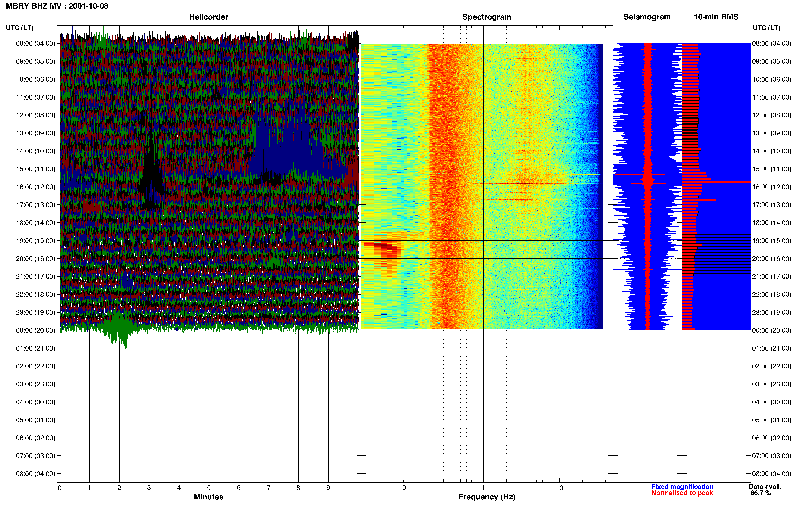
Task: Click the '0.1' frequency tick label
Action: pyautogui.click(x=407, y=487)
